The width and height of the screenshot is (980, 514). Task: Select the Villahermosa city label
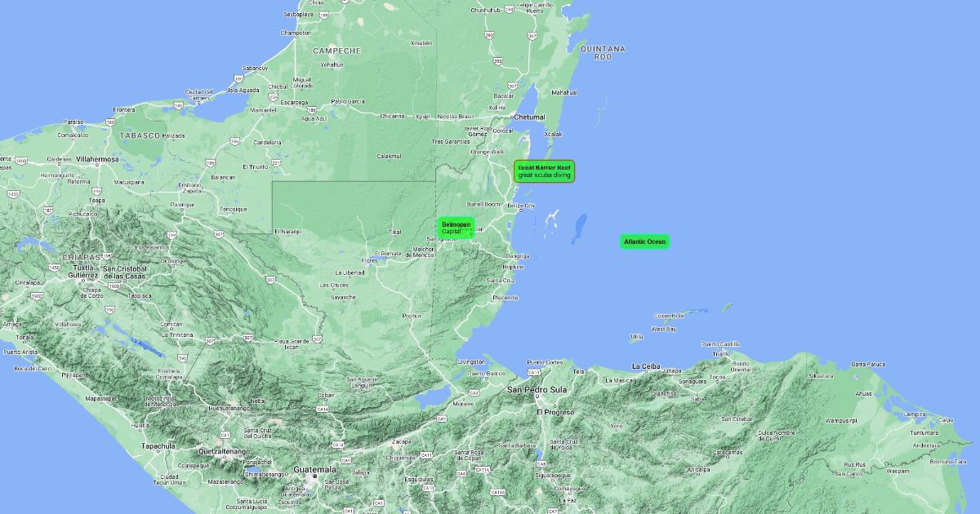[x=97, y=159]
